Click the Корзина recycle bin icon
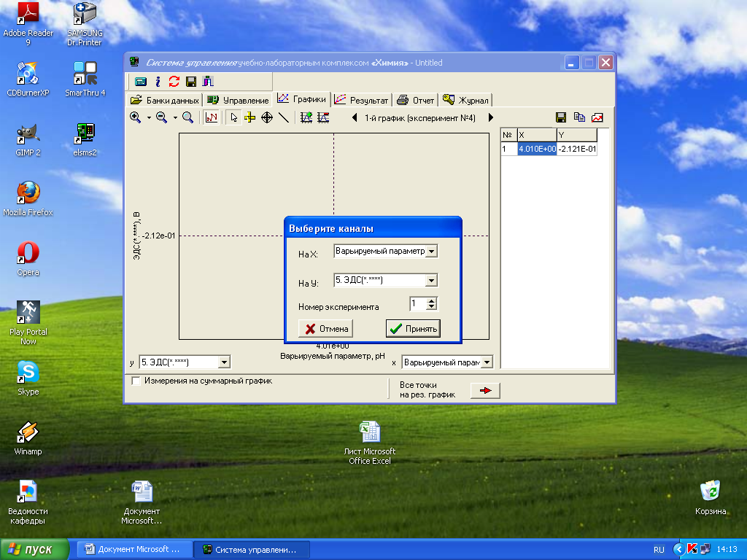The image size is (747, 560). coord(711,497)
